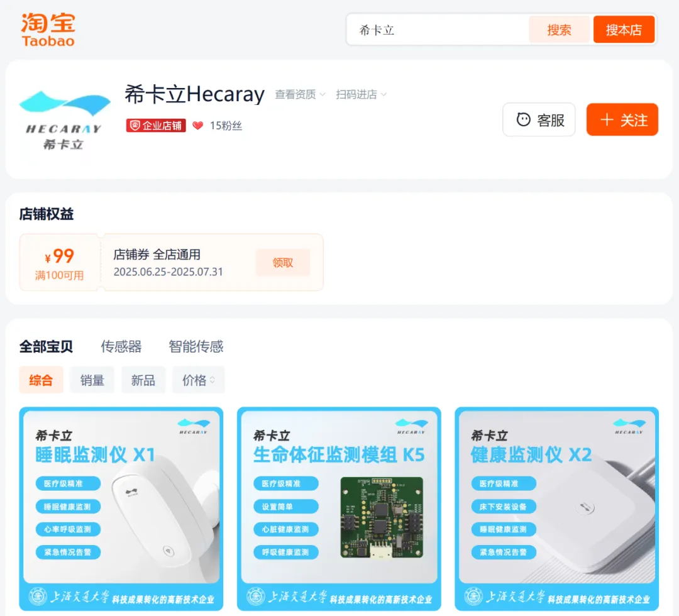Screen dimensions: 679x616
Task: Open the 睡眠监测仪 X1 product card
Action: click(121, 509)
